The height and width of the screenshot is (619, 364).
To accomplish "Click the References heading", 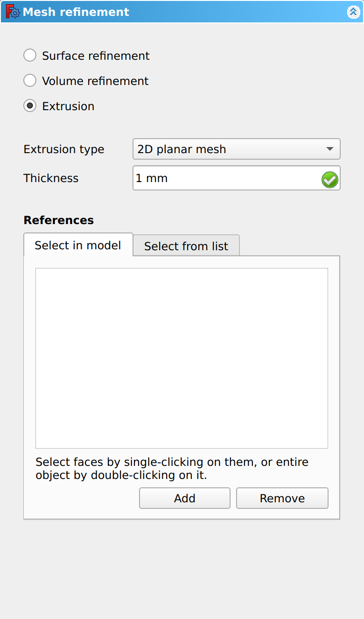I will [x=59, y=220].
